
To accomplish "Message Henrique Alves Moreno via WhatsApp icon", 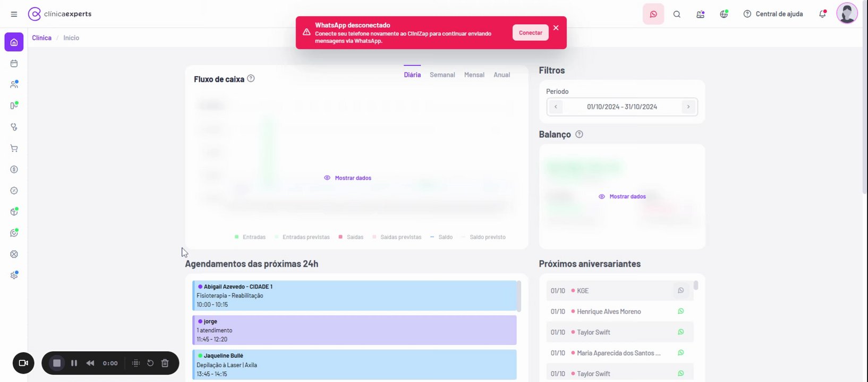I will 680,311.
